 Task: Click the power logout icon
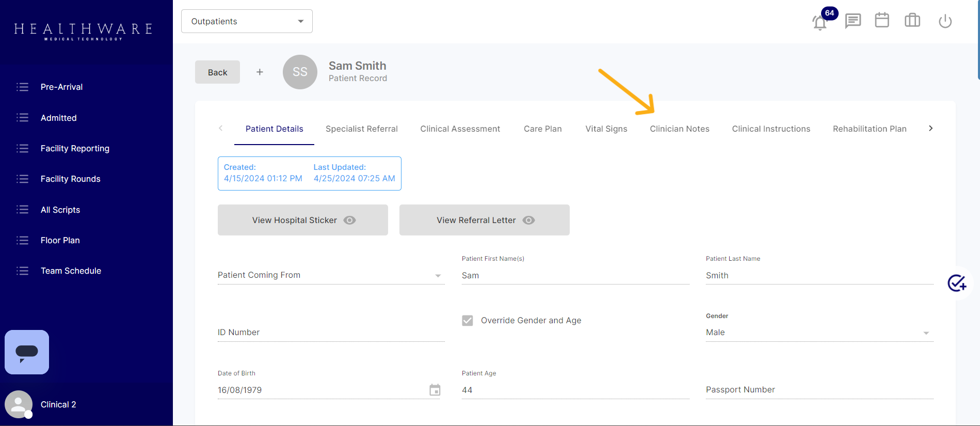pos(945,21)
